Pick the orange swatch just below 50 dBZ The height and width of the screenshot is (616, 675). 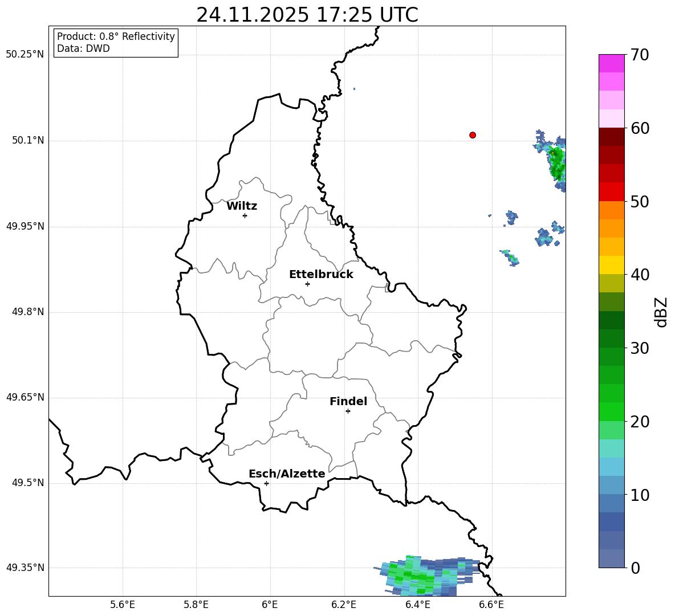click(611, 210)
